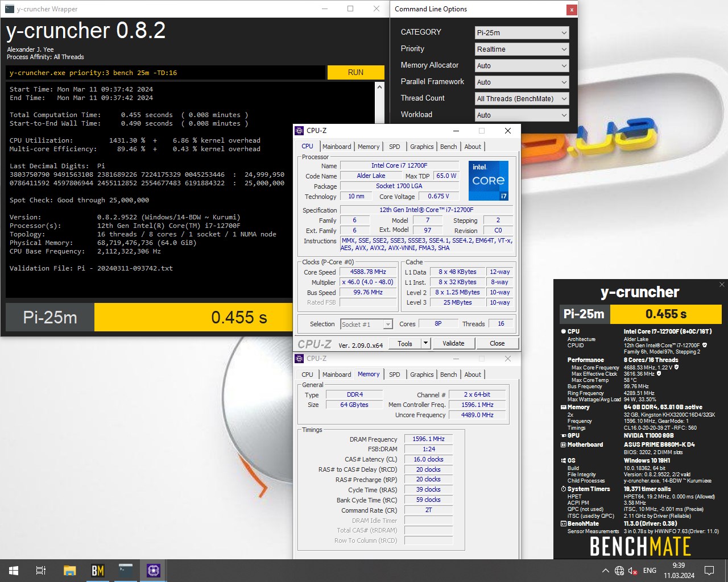Image resolution: width=728 pixels, height=582 pixels.
Task: Click the OS section icon in BenchMate panel
Action: click(x=563, y=460)
